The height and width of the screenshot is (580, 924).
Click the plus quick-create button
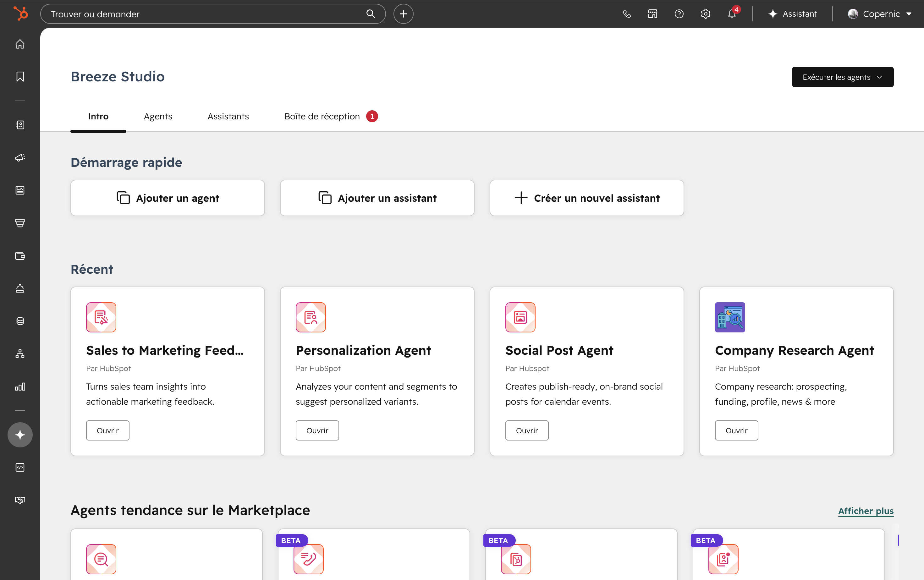pos(403,14)
